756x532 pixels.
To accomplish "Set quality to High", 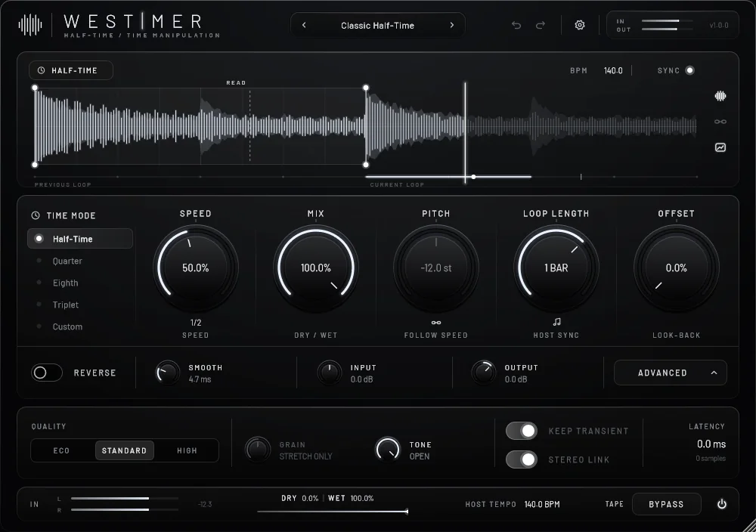I will coord(187,450).
